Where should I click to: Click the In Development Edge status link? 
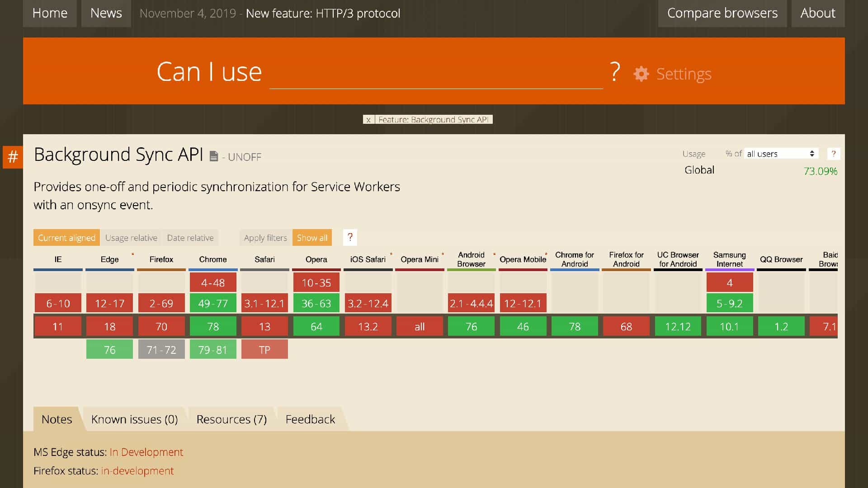[x=146, y=452]
